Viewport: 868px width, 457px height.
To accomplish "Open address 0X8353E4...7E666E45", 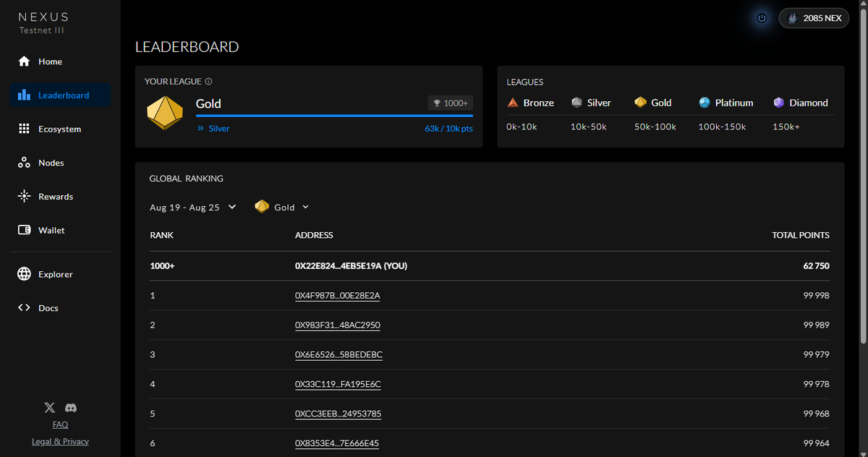I will pos(337,443).
